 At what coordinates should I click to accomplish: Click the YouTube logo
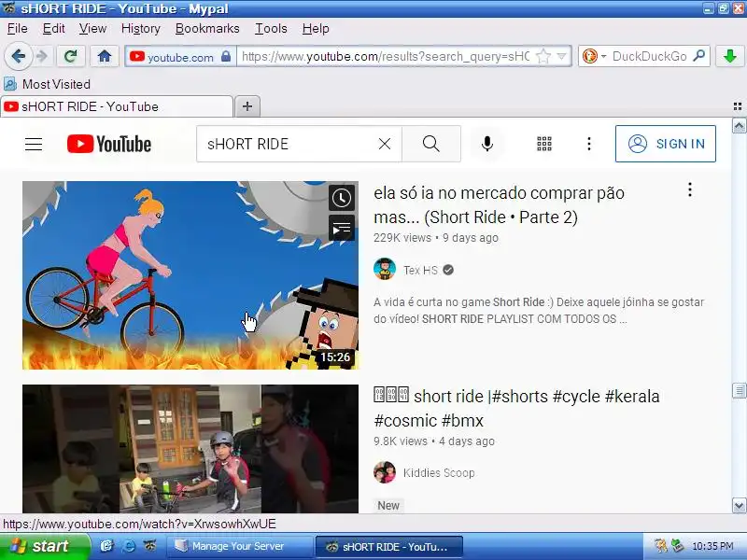[x=109, y=144]
